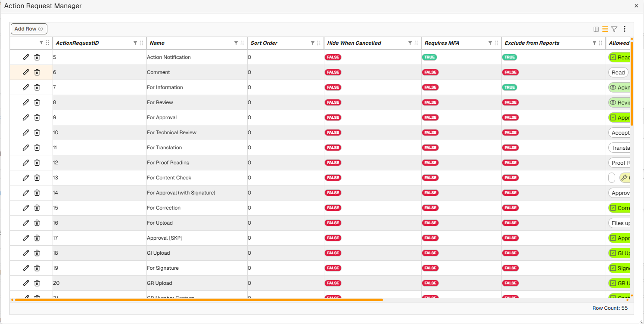This screenshot has width=644, height=324.
Task: Delete the For Proof Reading row
Action: click(37, 163)
